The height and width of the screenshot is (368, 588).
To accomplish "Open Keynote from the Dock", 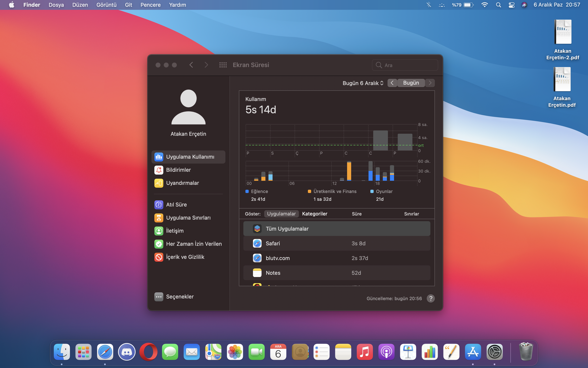I will point(408,352).
